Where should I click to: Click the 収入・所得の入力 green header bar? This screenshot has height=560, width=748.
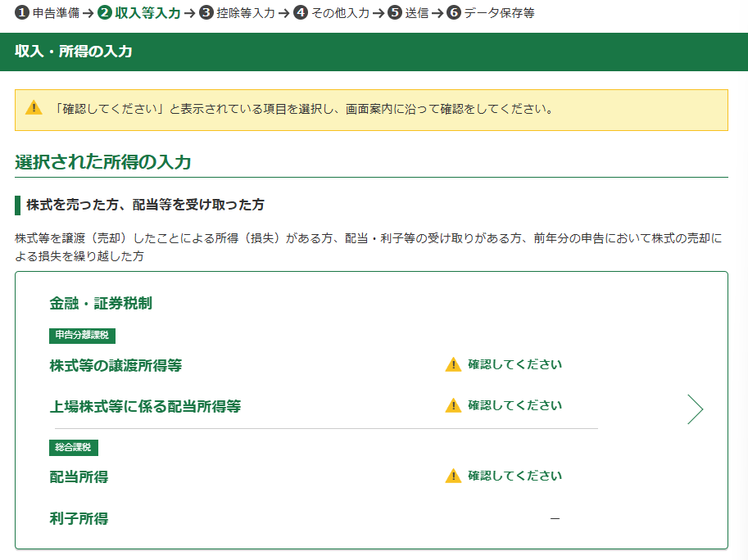click(374, 52)
